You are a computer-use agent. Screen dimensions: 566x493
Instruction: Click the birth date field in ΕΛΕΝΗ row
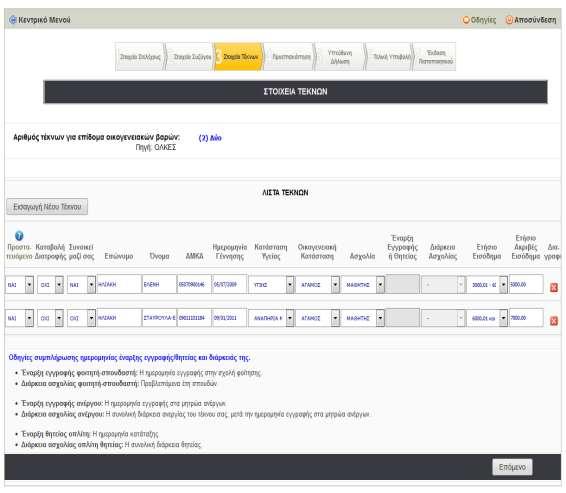230,284
